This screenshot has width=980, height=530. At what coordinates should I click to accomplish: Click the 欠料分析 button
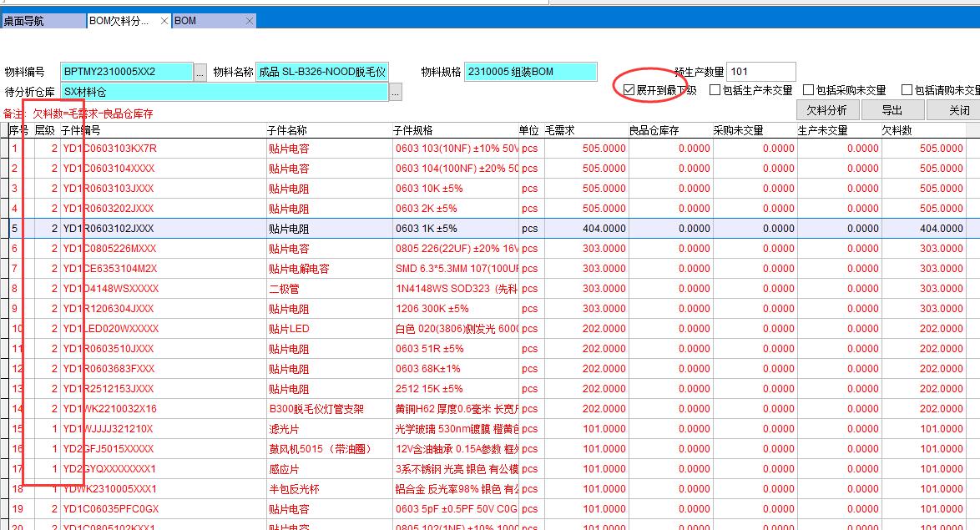coord(826,110)
